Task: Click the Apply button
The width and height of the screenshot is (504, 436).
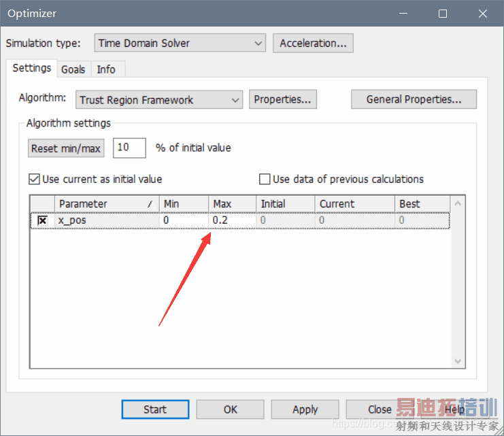Action: 305,409
